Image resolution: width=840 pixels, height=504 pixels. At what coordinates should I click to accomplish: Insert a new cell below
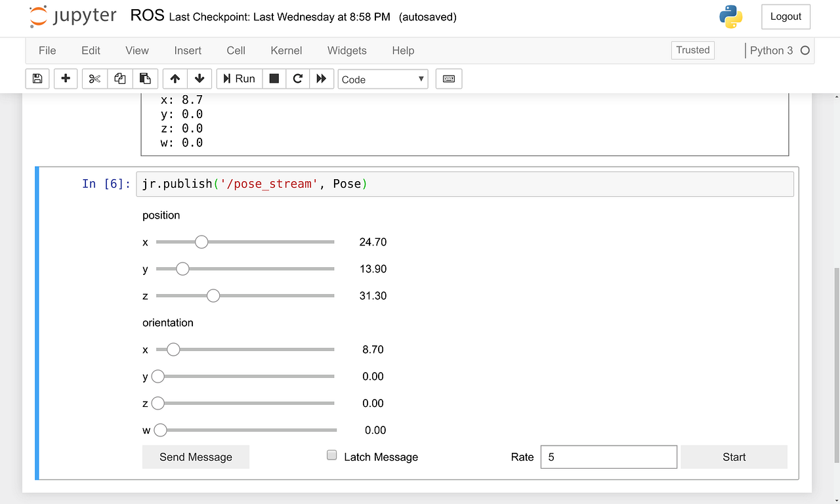point(65,78)
